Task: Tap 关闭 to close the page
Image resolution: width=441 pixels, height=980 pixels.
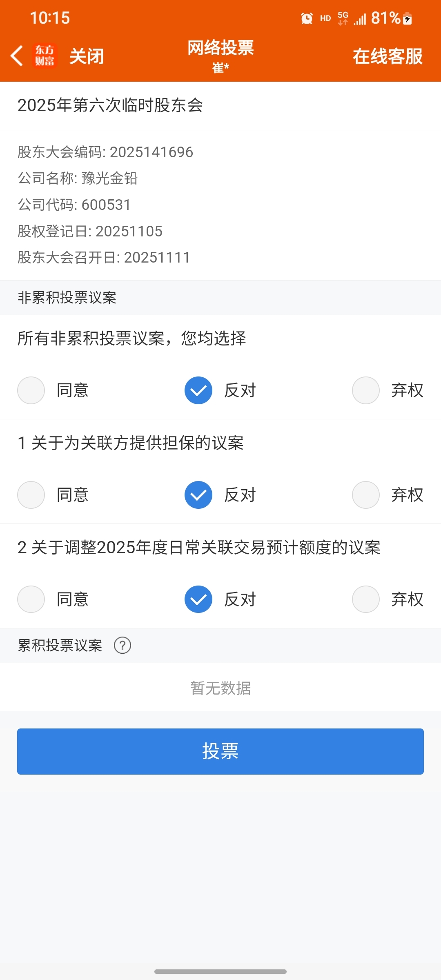Action: tap(87, 56)
